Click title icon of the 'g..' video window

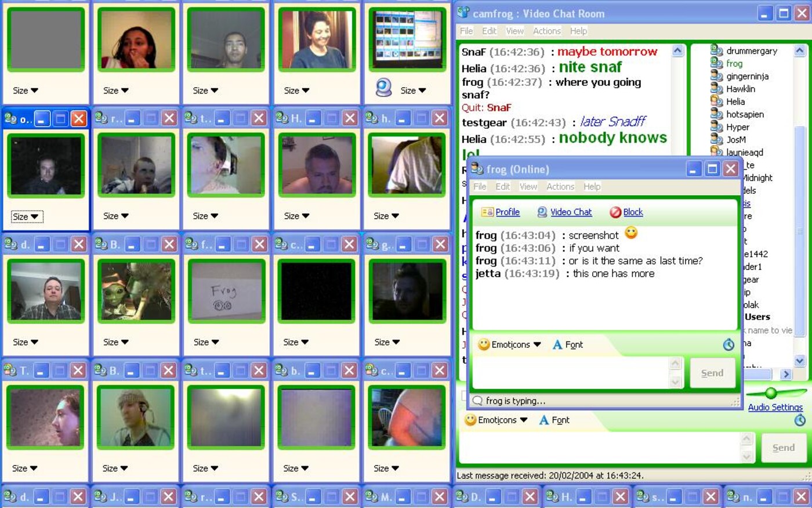tap(372, 245)
